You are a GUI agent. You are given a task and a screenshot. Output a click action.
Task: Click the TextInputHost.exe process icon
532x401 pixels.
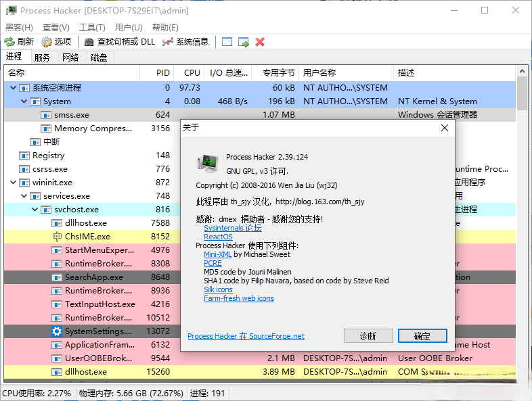[57, 304]
